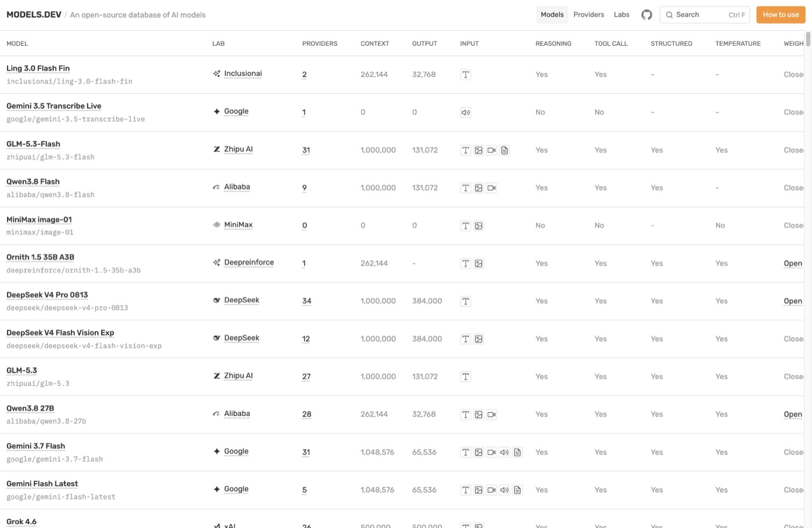Image resolution: width=812 pixels, height=528 pixels.
Task: Sort by the TOOL CALL column header
Action: coord(611,44)
